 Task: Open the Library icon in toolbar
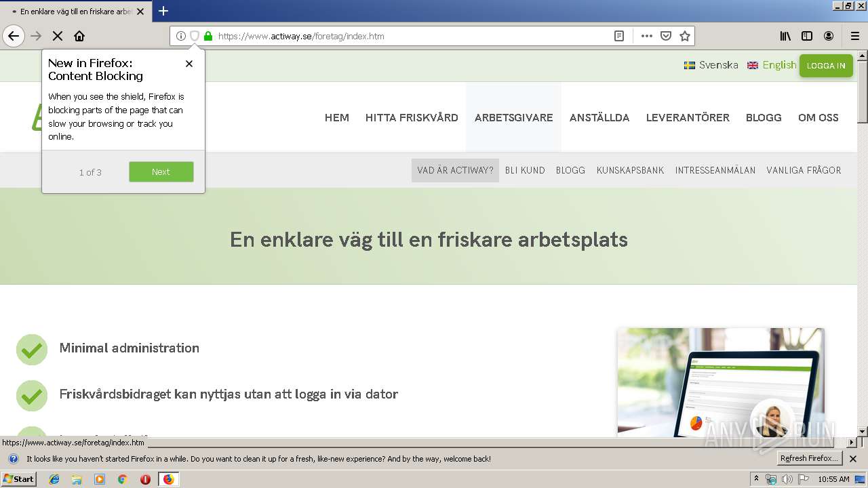pyautogui.click(x=785, y=36)
